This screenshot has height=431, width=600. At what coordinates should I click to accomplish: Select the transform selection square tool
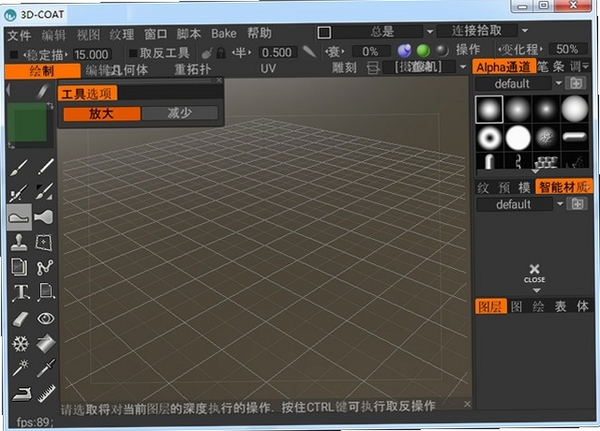click(44, 242)
